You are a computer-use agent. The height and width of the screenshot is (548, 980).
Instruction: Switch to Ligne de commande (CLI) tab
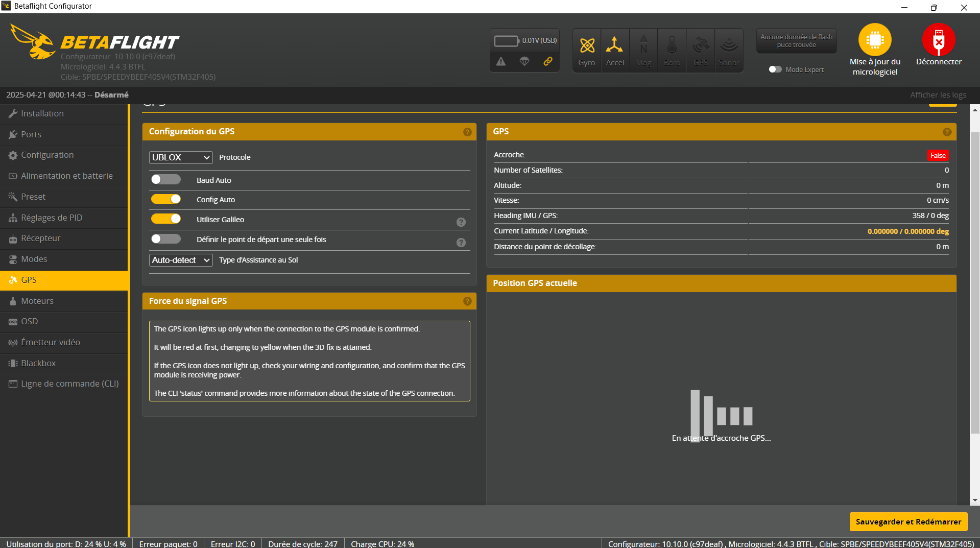tap(69, 384)
